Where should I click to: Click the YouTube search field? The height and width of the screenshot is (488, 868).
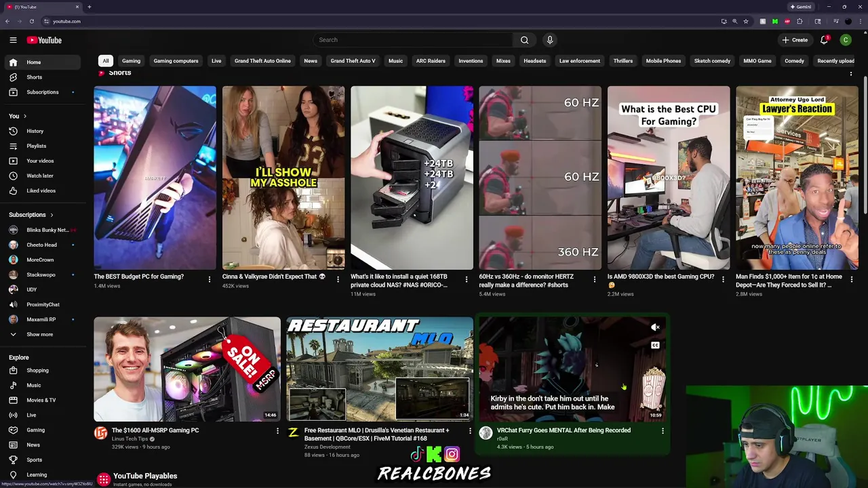414,40
